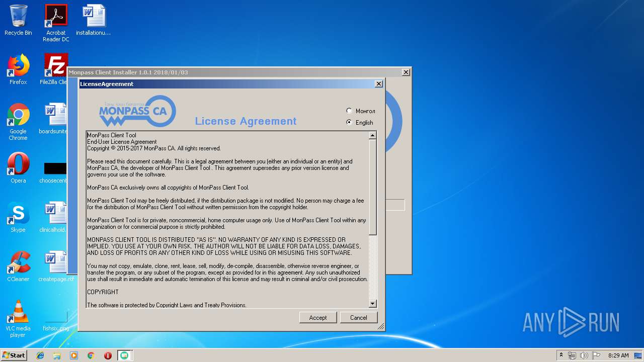The width and height of the screenshot is (644, 362).
Task: Open Acrobat Reader DC desktop shortcut
Action: (56, 23)
